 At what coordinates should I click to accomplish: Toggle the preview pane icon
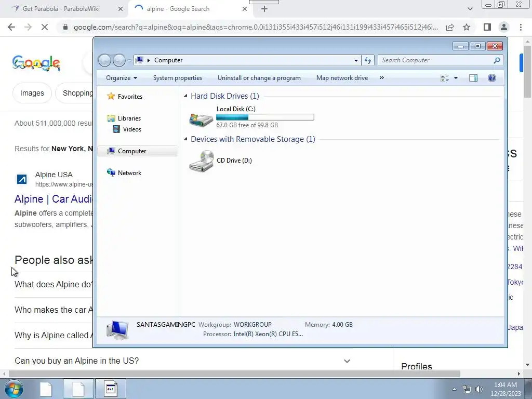click(x=473, y=78)
